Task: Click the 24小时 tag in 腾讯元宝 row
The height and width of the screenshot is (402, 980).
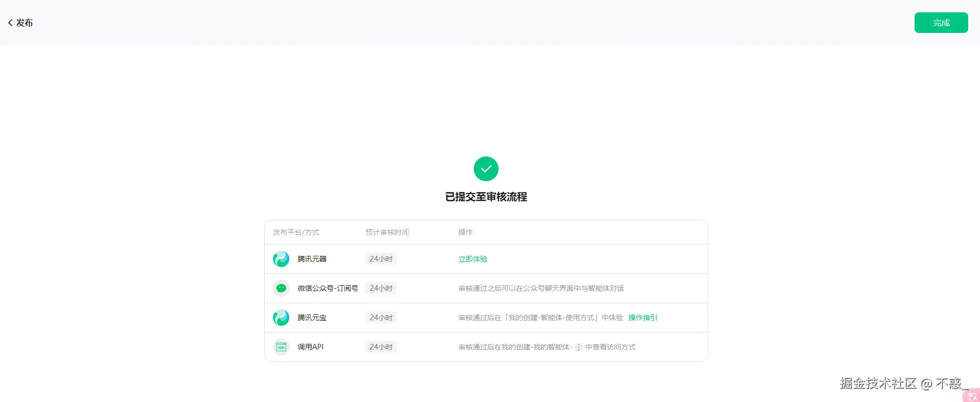Action: pyautogui.click(x=381, y=318)
